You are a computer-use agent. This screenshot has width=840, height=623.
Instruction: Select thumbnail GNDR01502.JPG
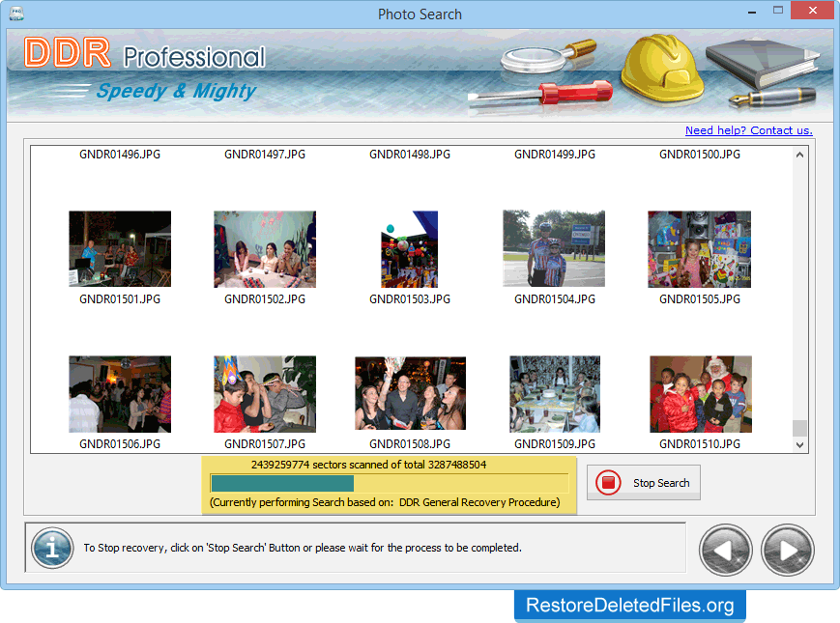[265, 249]
